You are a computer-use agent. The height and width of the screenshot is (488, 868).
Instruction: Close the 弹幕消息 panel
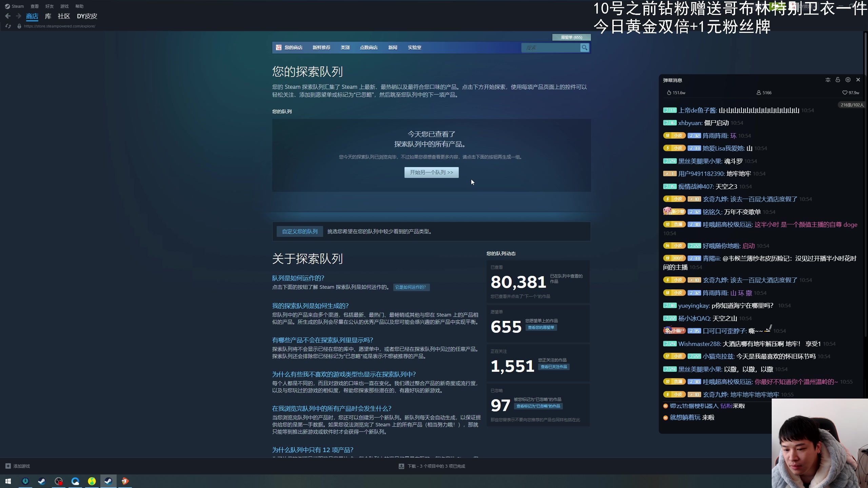[858, 80]
